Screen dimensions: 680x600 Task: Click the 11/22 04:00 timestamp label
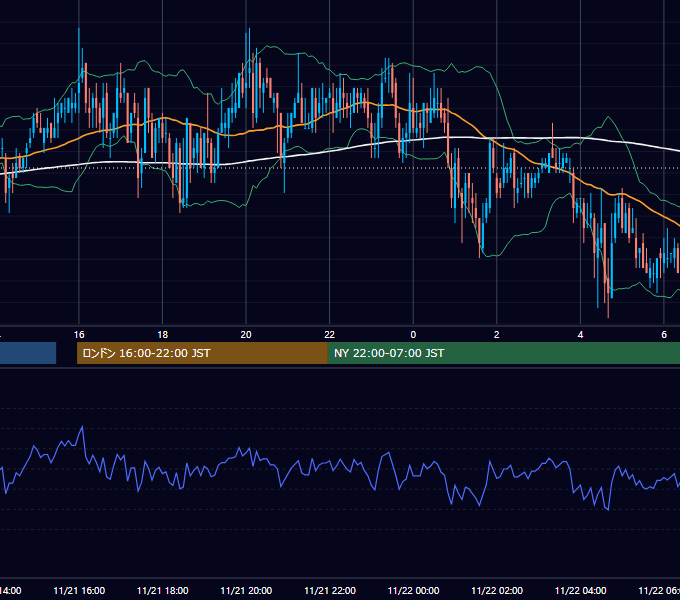pos(581,590)
